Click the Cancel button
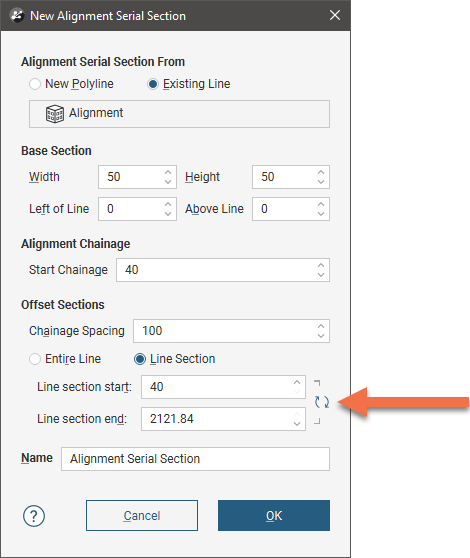Screen dimensions: 470x558 tap(142, 516)
